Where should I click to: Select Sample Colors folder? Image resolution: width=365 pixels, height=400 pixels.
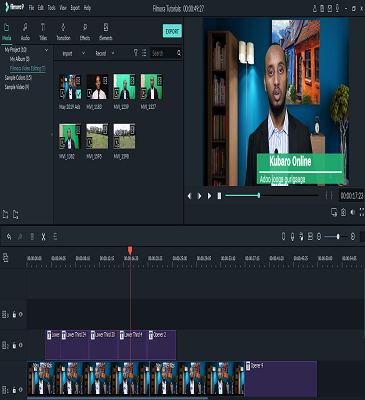click(x=18, y=78)
